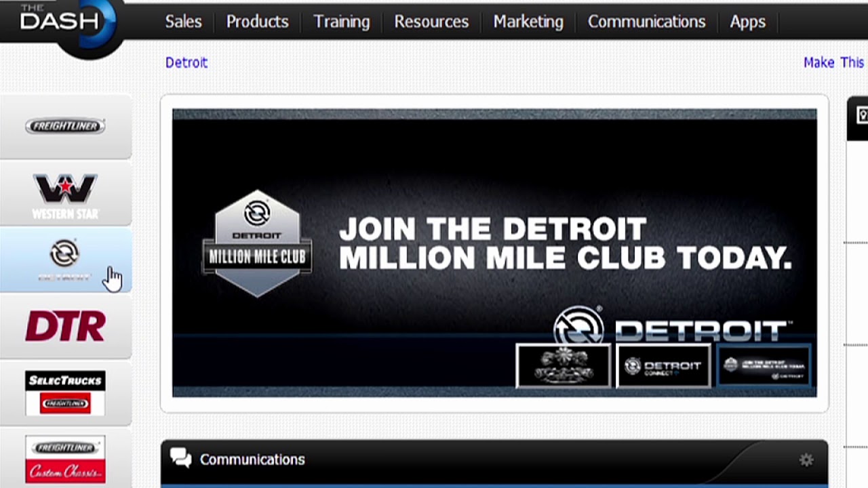Show the Detroit Connect slide thumbnail
This screenshot has height=488, width=868.
coord(664,366)
